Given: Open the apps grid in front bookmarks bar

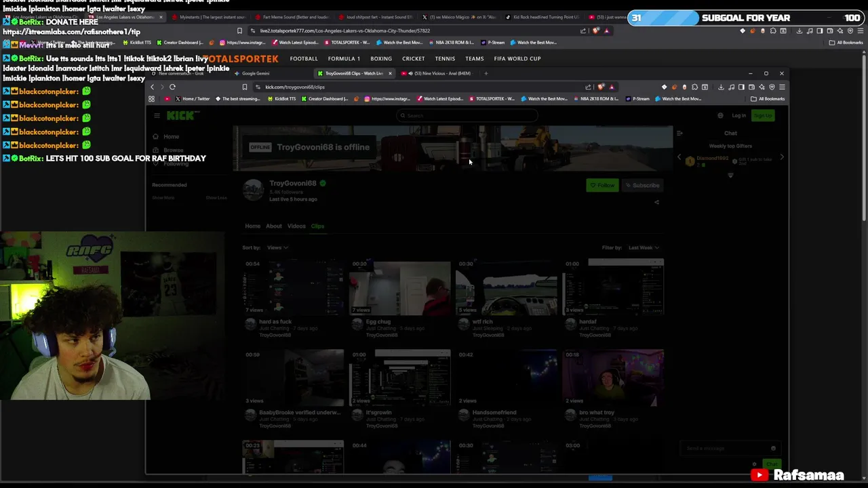Looking at the screenshot, I should [151, 99].
